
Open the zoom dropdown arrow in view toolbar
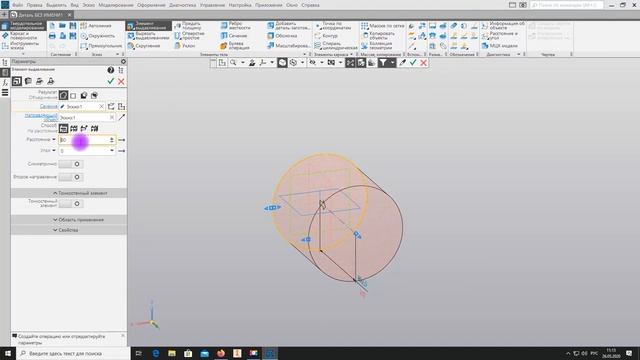[242, 62]
